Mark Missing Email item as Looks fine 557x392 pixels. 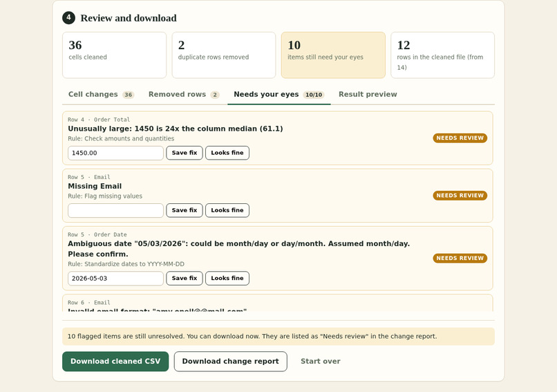pyautogui.click(x=227, y=210)
